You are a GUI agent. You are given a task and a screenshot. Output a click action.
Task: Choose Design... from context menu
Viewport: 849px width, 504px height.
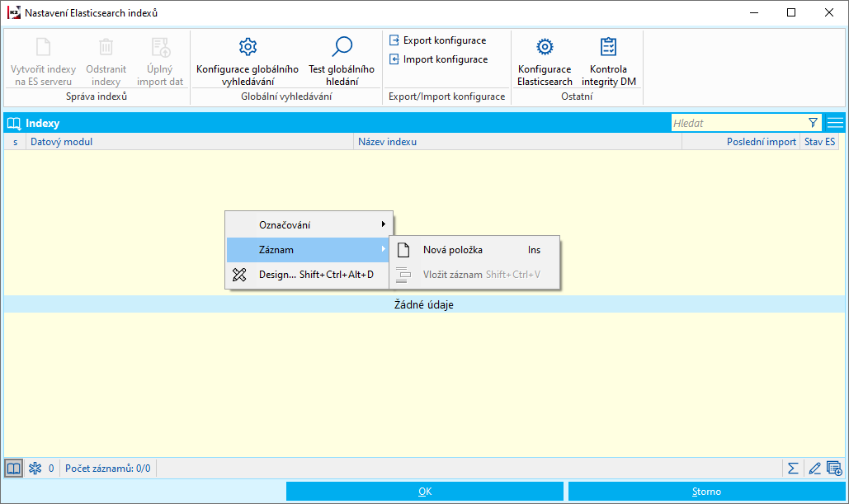[308, 275]
